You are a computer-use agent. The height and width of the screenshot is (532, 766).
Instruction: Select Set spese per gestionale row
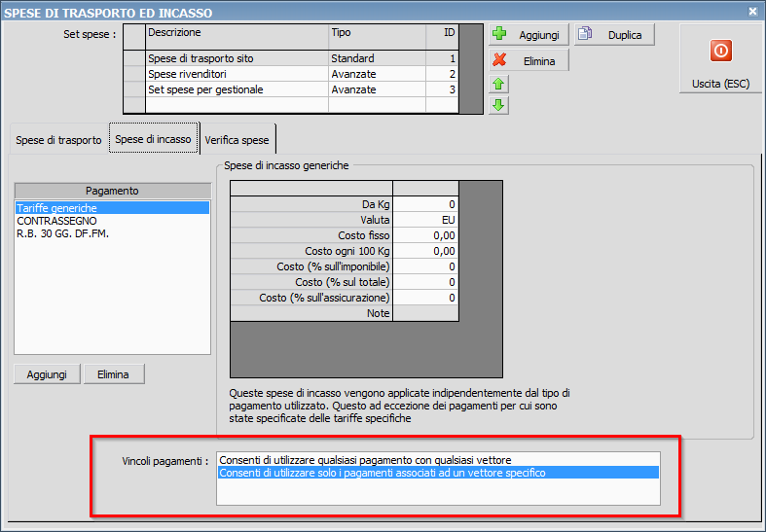(290, 89)
